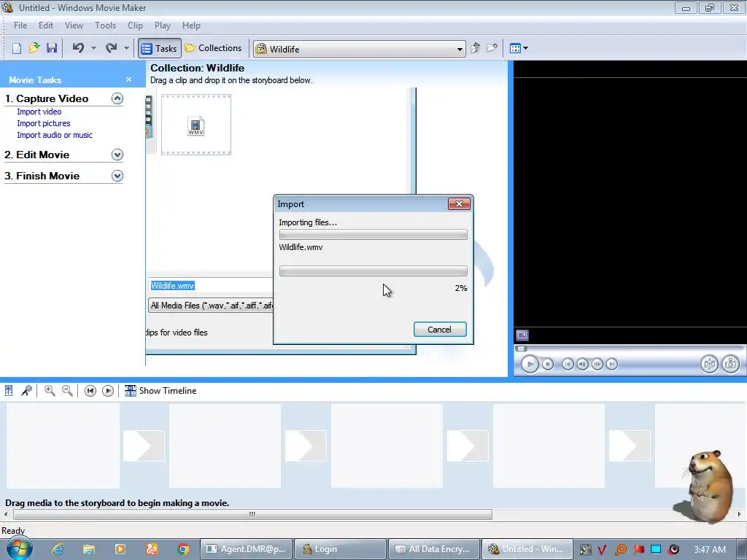Open the Play menu
Image resolution: width=747 pixels, height=560 pixels.
click(163, 26)
